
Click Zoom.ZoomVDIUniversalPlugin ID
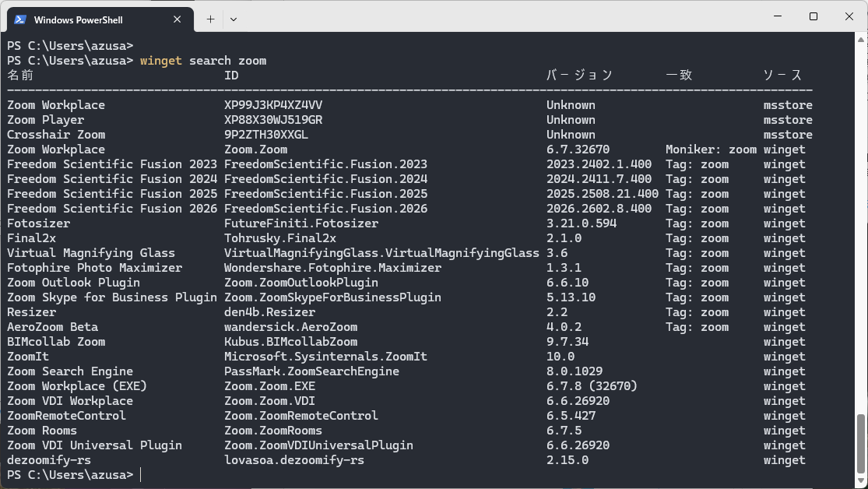click(x=319, y=446)
